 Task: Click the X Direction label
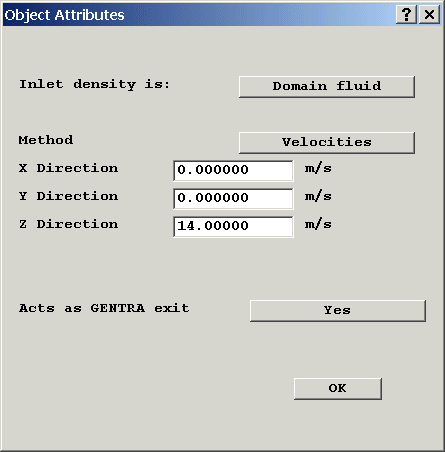[68, 168]
